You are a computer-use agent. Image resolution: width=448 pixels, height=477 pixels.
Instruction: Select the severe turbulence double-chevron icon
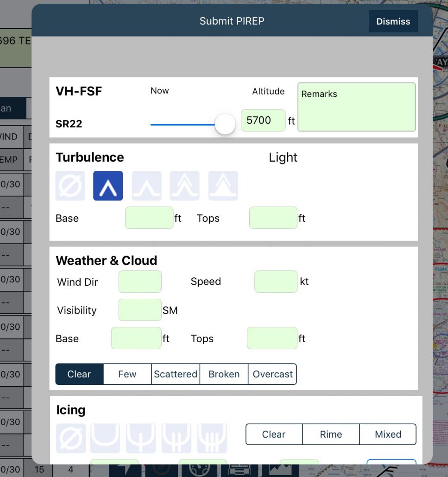pos(184,185)
